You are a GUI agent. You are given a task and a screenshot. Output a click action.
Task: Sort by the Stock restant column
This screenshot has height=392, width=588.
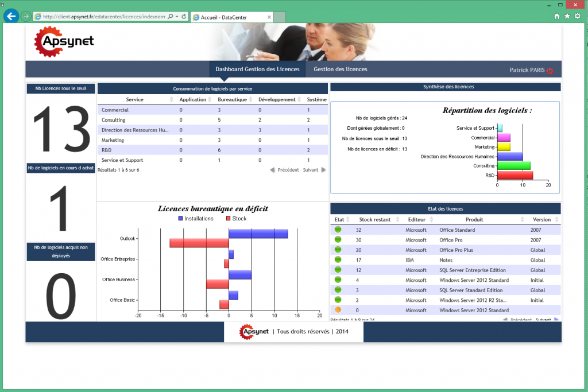point(394,220)
